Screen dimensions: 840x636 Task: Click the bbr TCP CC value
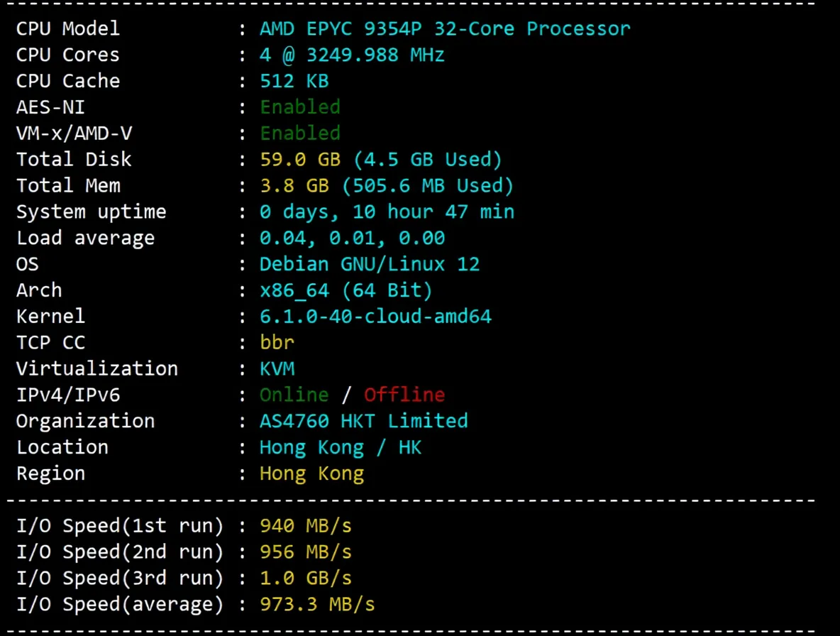point(277,342)
